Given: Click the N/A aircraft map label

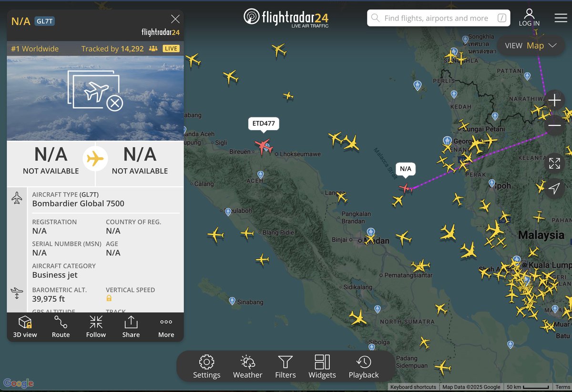Looking at the screenshot, I should [405, 169].
